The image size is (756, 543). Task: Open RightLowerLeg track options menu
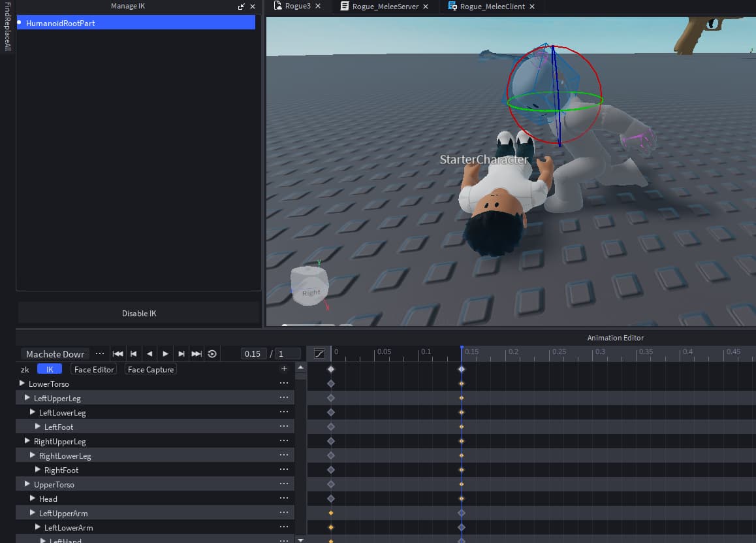point(284,455)
